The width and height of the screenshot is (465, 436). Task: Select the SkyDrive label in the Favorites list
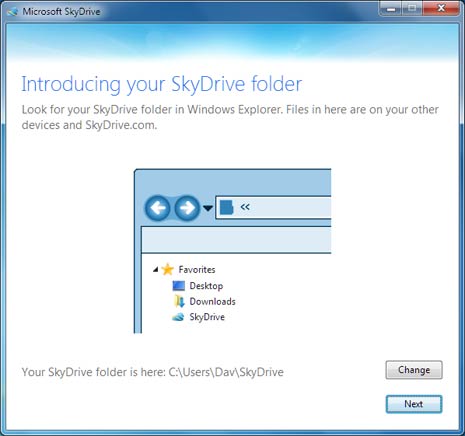[x=207, y=317]
